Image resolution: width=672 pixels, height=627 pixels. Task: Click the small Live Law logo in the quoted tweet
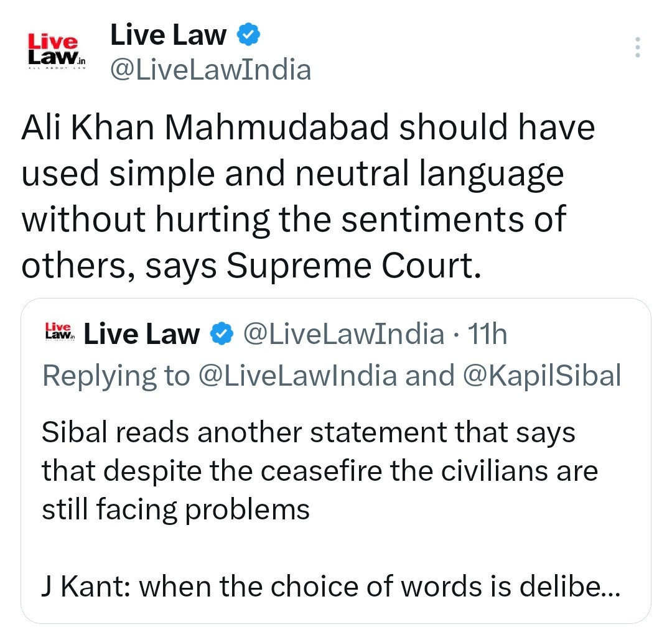[x=60, y=332]
